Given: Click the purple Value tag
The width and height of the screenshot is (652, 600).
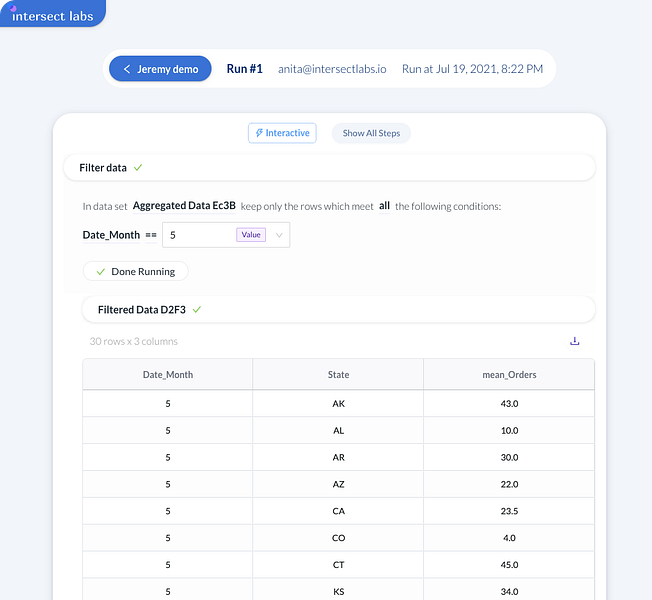Looking at the screenshot, I should coord(251,235).
